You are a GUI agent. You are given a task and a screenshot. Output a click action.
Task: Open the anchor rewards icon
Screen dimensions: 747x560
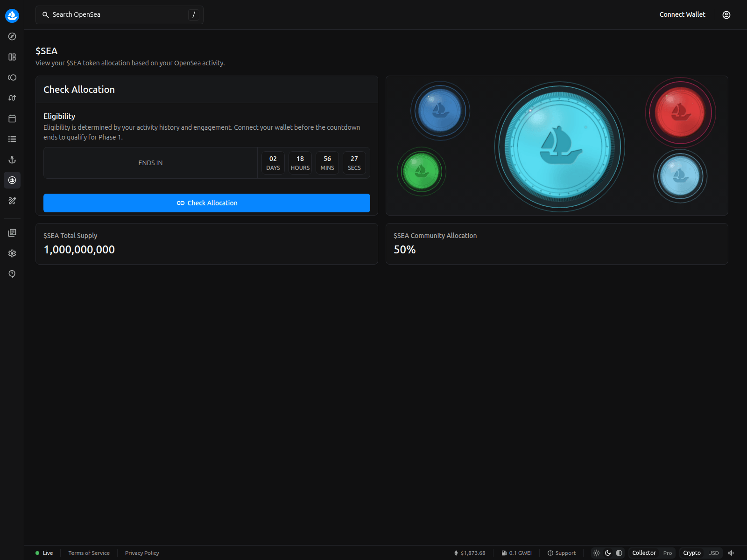pos(12,160)
